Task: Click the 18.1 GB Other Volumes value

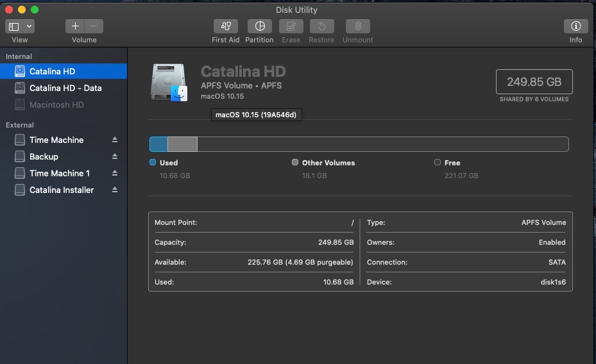Action: (x=314, y=176)
